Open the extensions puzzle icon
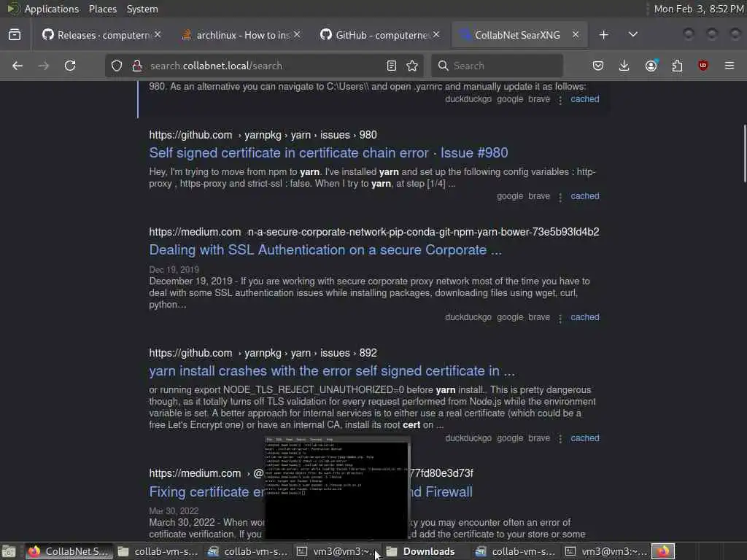Image resolution: width=747 pixels, height=560 pixels. click(x=677, y=66)
